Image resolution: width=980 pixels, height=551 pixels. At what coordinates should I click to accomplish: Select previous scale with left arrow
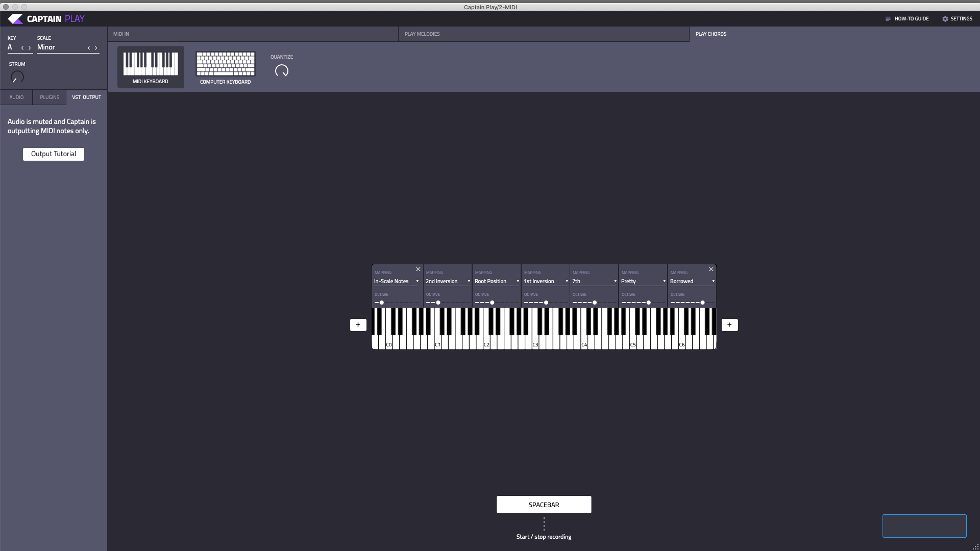point(89,48)
